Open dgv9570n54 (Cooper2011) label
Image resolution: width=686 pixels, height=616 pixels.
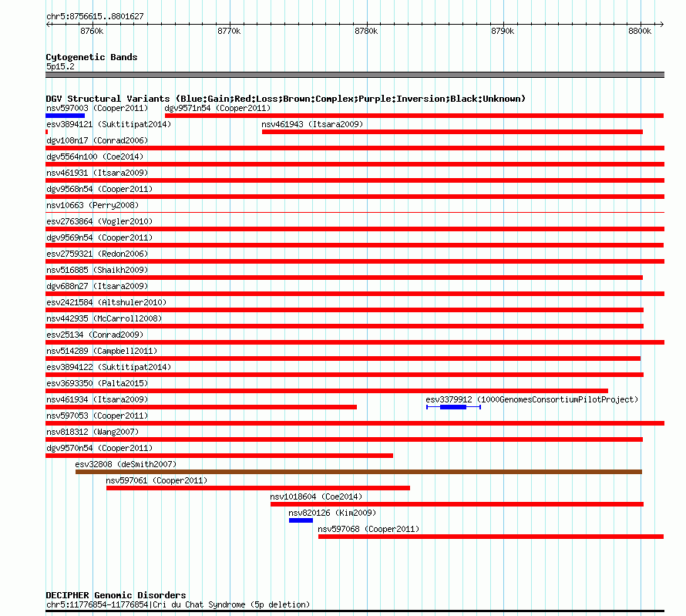(x=99, y=448)
